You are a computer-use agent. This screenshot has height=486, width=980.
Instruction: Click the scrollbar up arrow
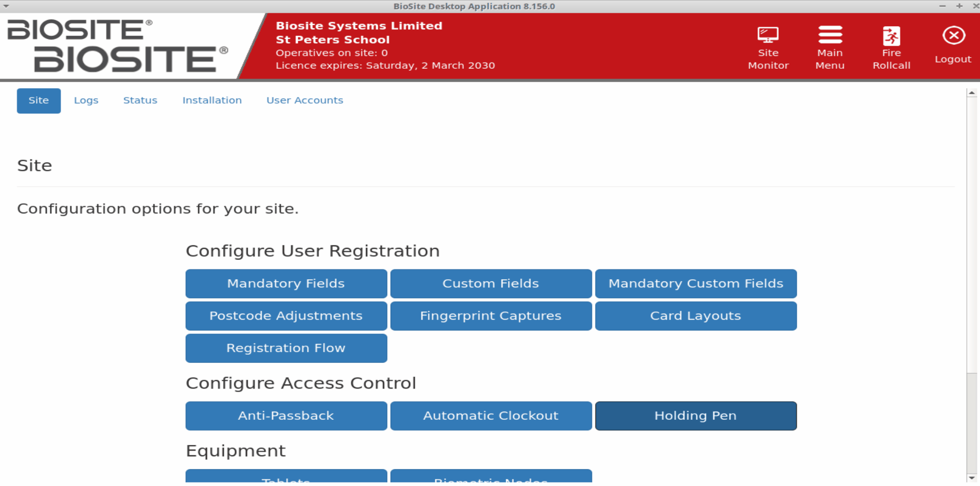pyautogui.click(x=971, y=93)
